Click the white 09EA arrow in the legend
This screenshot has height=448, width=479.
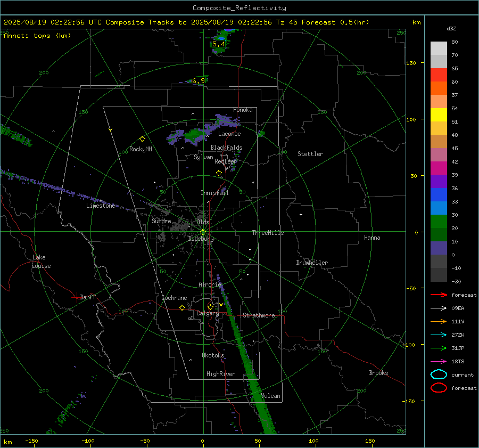coord(439,308)
